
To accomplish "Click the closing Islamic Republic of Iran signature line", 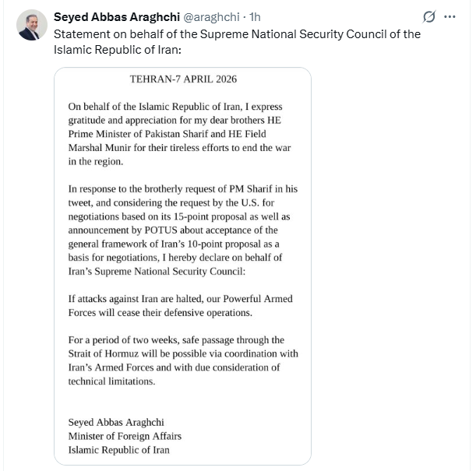I will [118, 450].
